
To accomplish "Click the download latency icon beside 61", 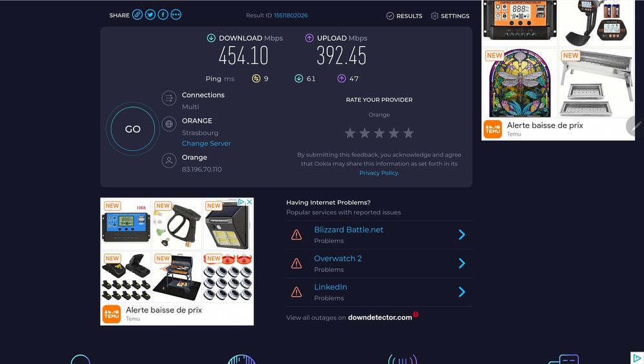I will click(x=299, y=79).
